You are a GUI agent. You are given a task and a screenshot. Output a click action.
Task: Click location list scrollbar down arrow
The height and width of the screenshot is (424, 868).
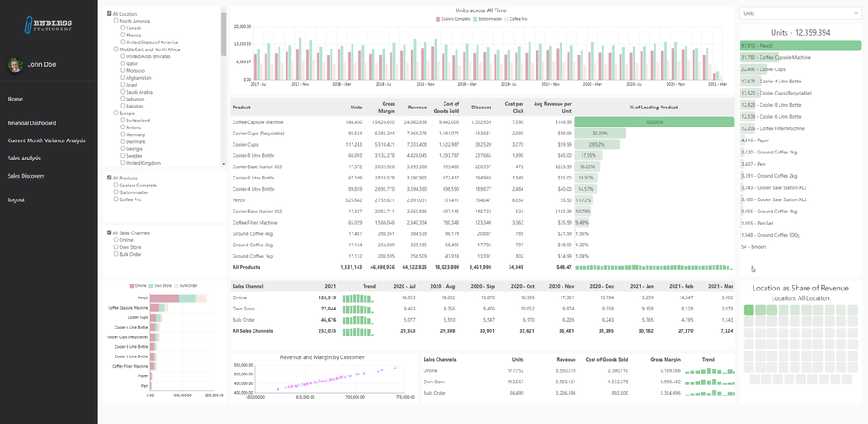pos(224,164)
